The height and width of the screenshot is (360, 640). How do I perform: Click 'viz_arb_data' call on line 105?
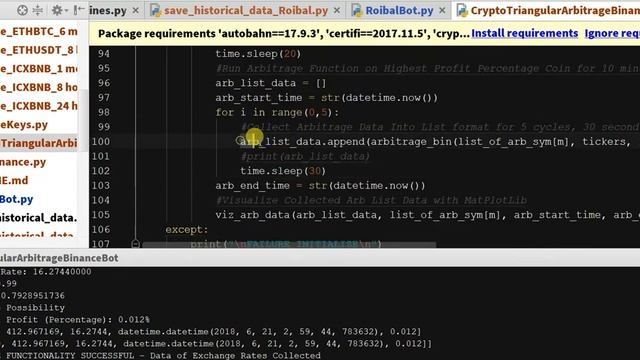(252, 215)
